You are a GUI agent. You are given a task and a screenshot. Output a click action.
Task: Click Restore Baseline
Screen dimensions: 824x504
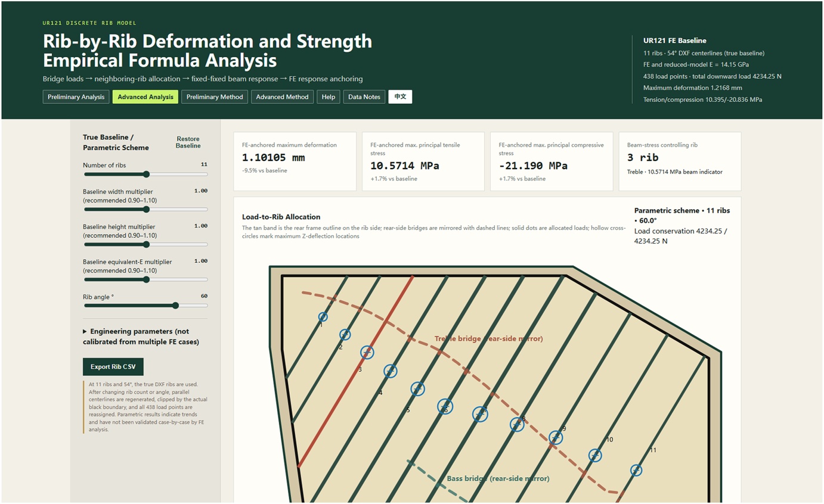[x=188, y=142]
